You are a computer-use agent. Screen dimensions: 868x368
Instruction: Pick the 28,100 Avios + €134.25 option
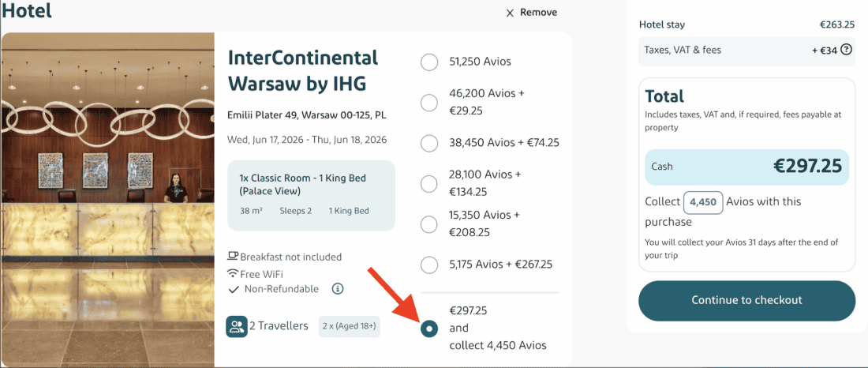[429, 183]
